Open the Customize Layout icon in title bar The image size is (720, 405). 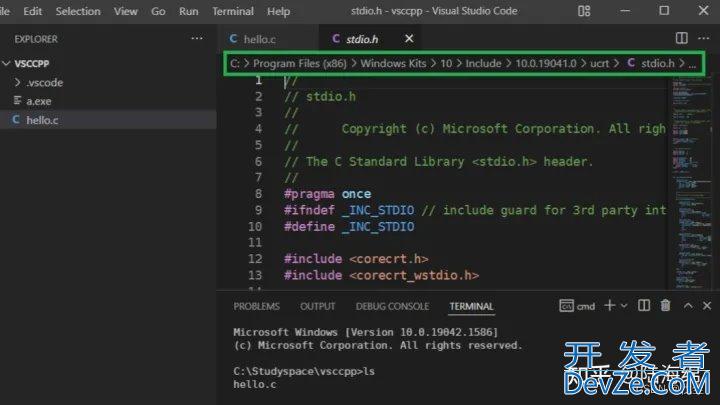[584, 11]
